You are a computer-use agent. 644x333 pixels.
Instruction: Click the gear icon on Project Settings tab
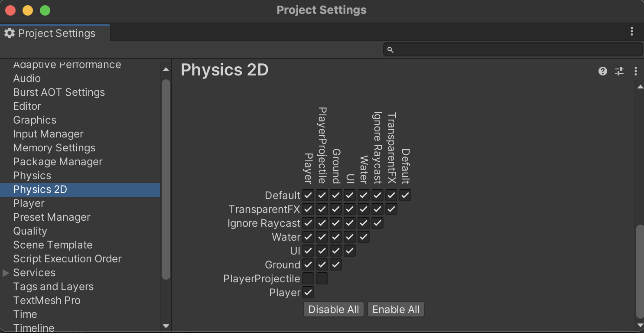click(10, 33)
